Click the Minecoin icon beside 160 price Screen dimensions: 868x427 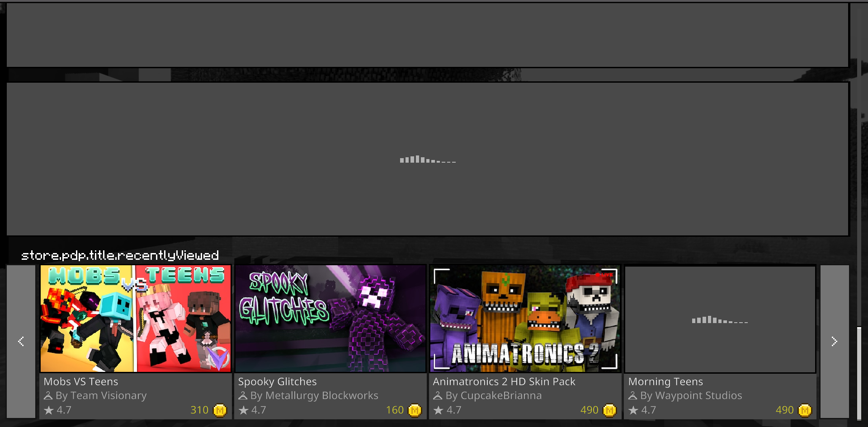coord(415,410)
